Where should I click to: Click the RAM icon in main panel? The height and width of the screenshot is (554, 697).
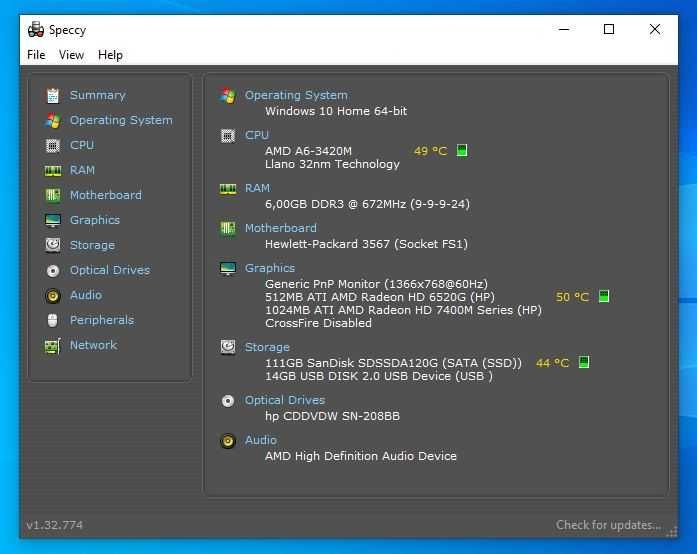pyautogui.click(x=228, y=189)
